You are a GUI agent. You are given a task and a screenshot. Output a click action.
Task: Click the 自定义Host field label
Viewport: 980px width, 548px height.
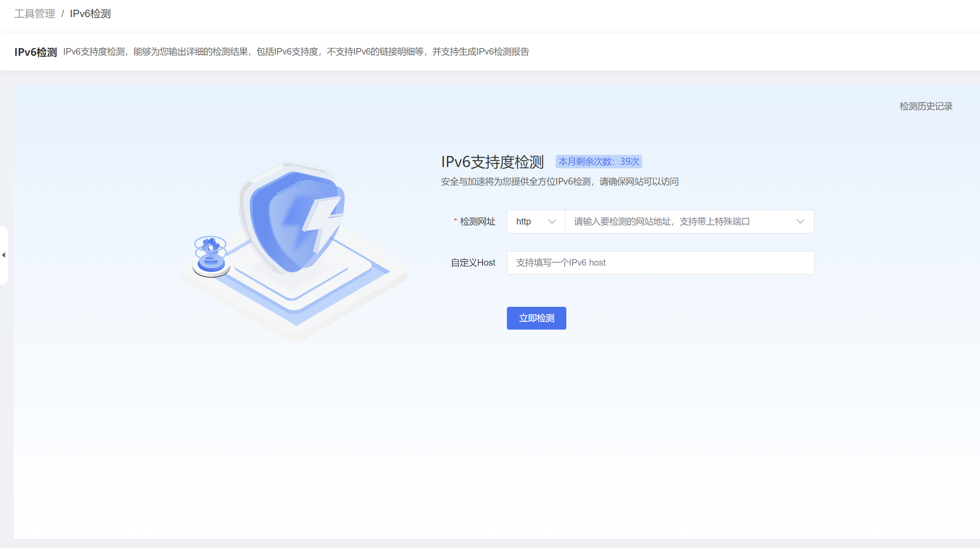(473, 263)
